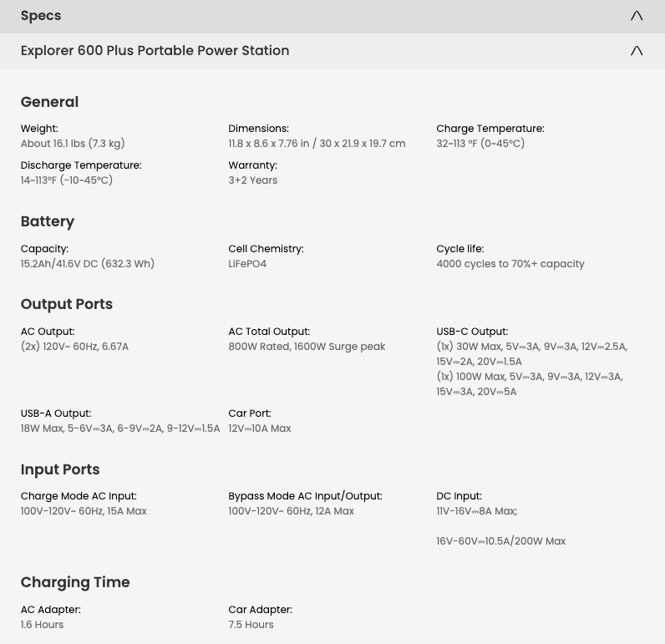Click the Cycle life 4000 cycles text
Screen dimensions: 665x644
pos(510,264)
